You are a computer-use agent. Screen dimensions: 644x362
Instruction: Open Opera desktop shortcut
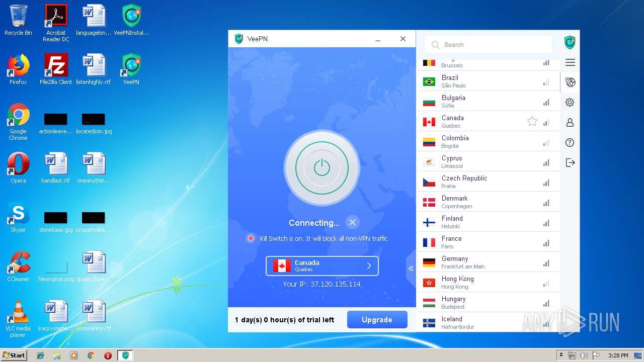(18, 168)
